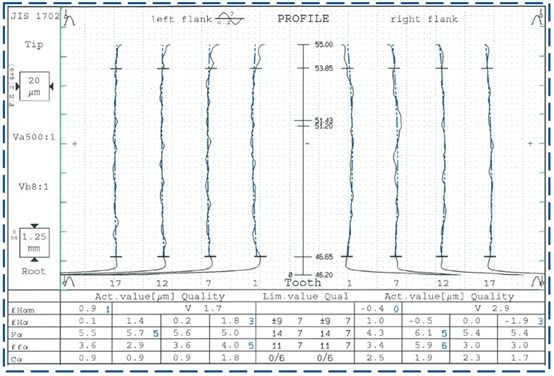This screenshot has width=554, height=376.
Task: Select the 5.6 value in Fα row
Action: [x=182, y=333]
